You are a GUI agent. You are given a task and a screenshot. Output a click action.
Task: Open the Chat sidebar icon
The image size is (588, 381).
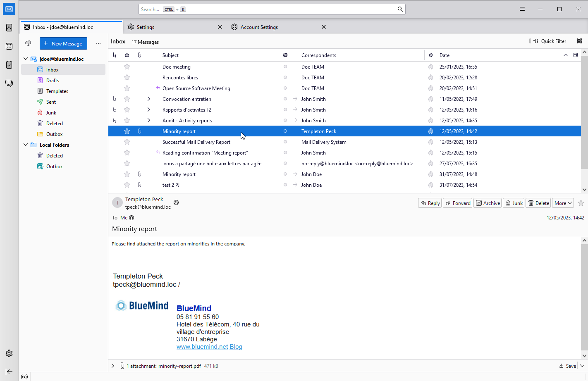coord(9,83)
